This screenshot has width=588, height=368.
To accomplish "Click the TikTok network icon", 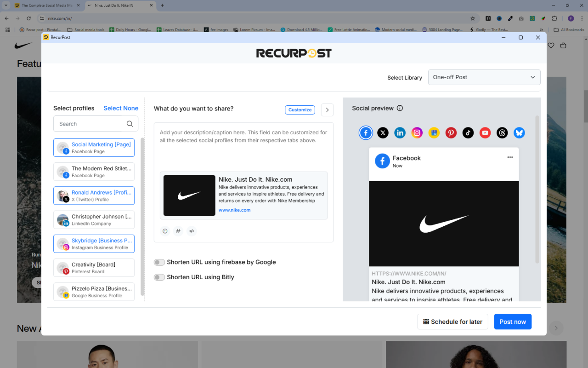I will [x=468, y=132].
